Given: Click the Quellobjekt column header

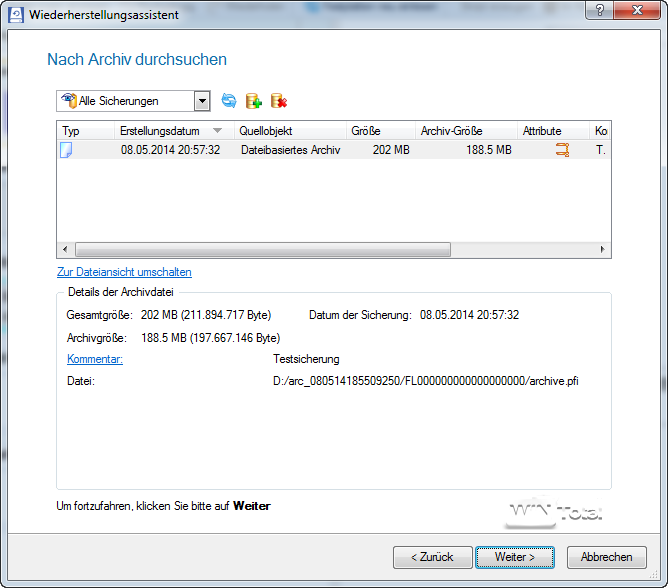Looking at the screenshot, I should [290, 131].
